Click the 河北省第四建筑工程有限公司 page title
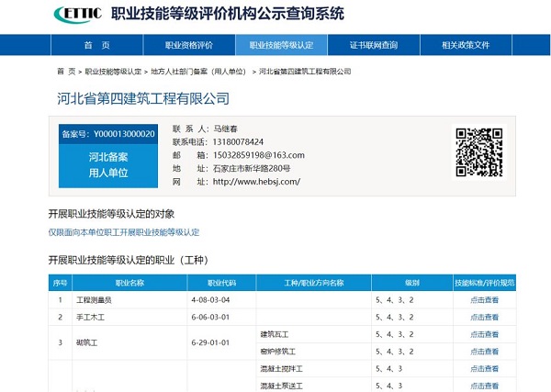 [x=142, y=98]
